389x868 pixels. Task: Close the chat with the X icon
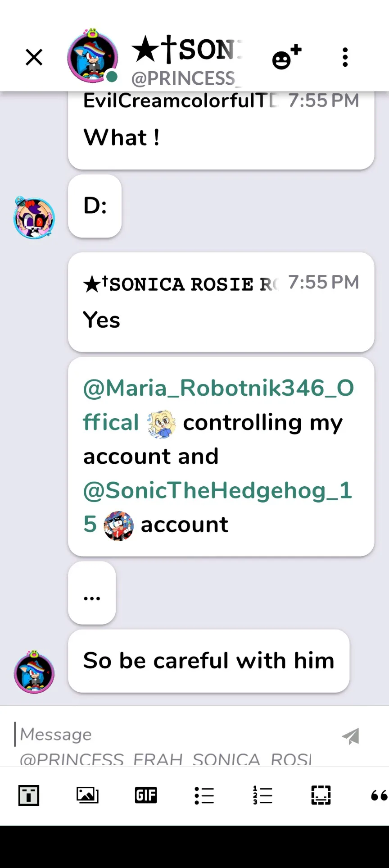(x=34, y=57)
